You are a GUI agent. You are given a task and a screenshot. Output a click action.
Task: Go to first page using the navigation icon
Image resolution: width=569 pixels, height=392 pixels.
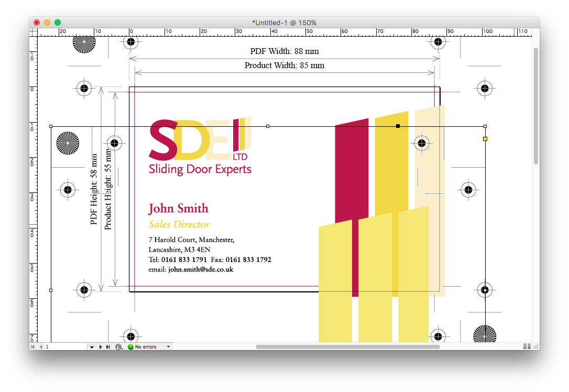tap(32, 346)
